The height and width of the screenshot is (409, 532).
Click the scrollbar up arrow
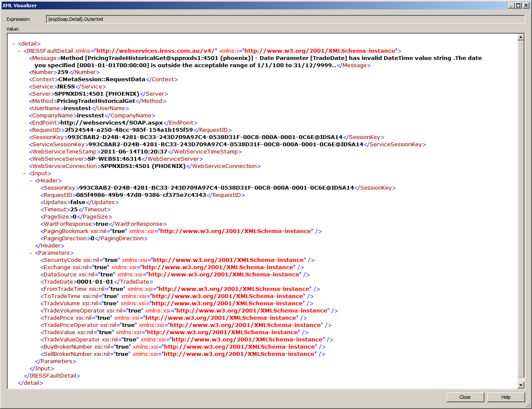(x=521, y=37)
